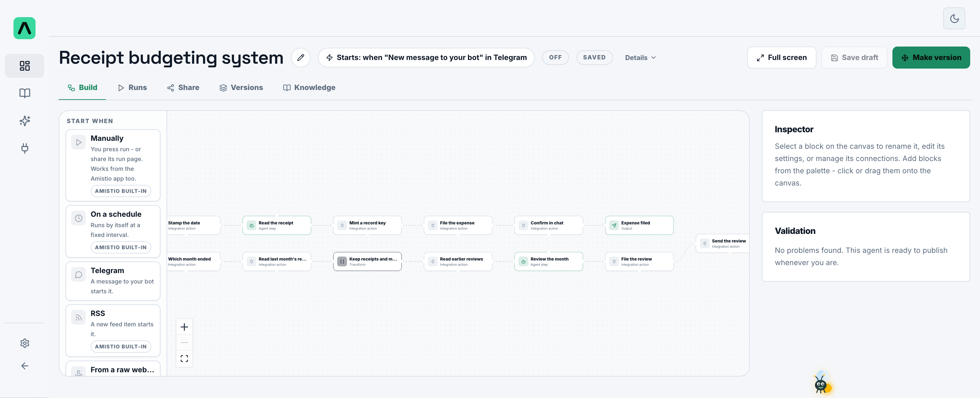980x398 pixels.
Task: Open the book library icon in sidebar
Action: (25, 93)
